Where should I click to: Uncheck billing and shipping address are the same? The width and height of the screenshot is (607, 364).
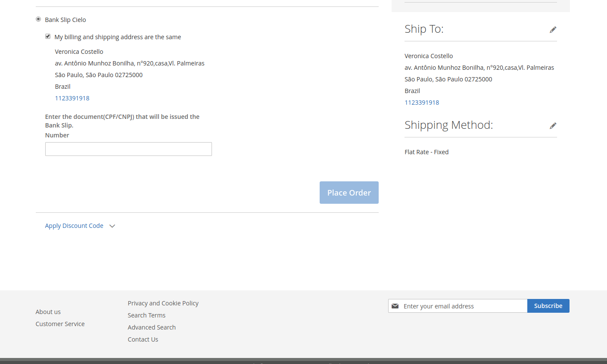pyautogui.click(x=48, y=37)
